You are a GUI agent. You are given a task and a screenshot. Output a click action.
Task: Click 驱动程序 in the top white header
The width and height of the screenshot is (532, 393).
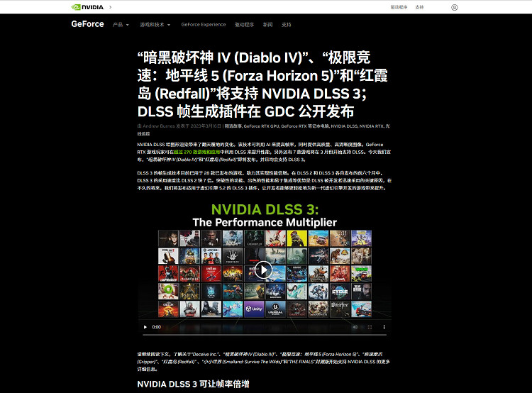[x=419, y=7]
